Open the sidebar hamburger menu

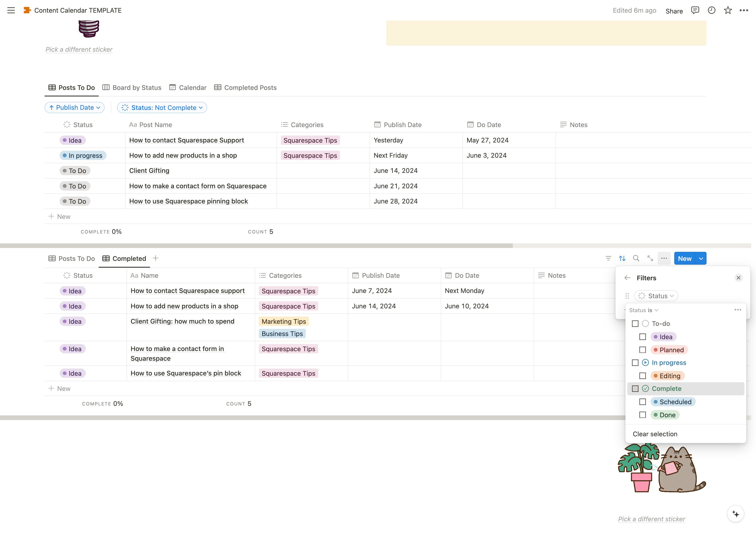11,10
